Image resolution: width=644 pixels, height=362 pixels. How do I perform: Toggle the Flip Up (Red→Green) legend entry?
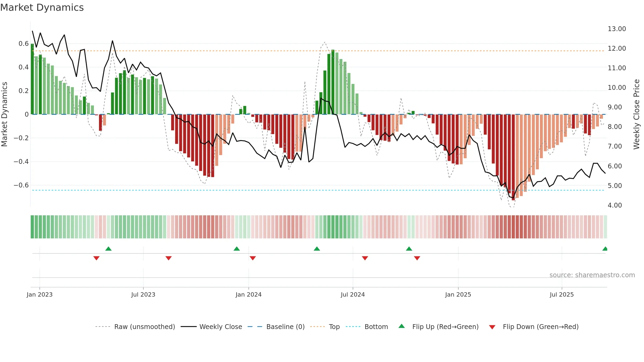tap(438, 327)
